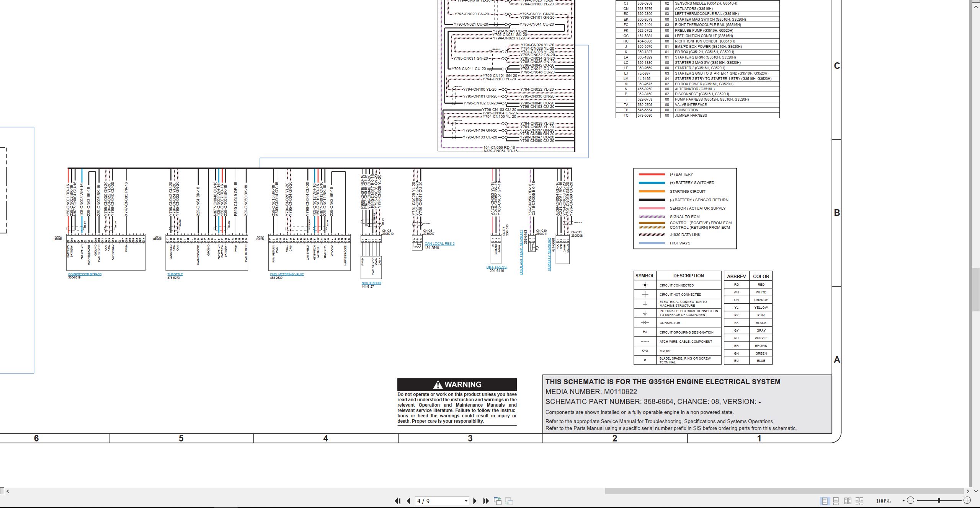980x508 pixels.
Task: Click the zoom out minus button
Action: pyautogui.click(x=911, y=500)
